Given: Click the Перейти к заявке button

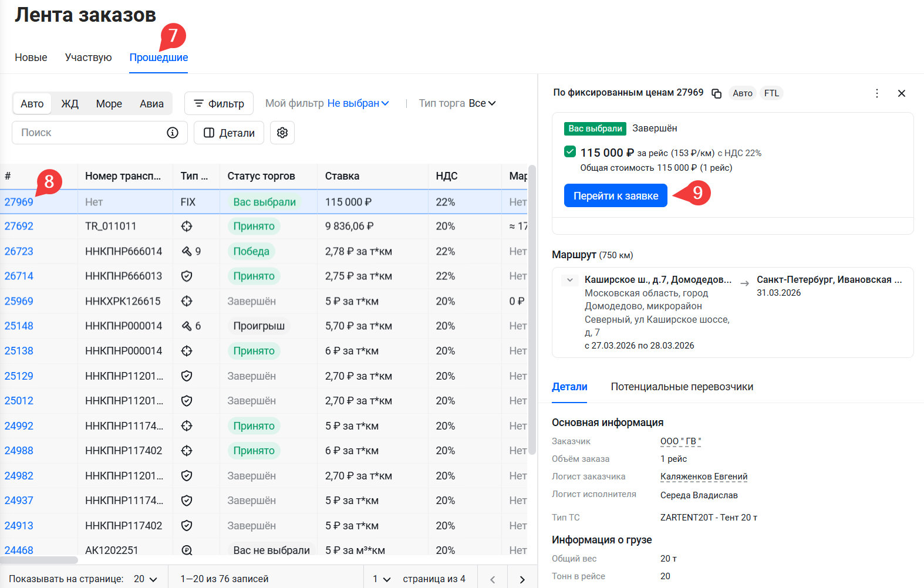Looking at the screenshot, I should (615, 195).
